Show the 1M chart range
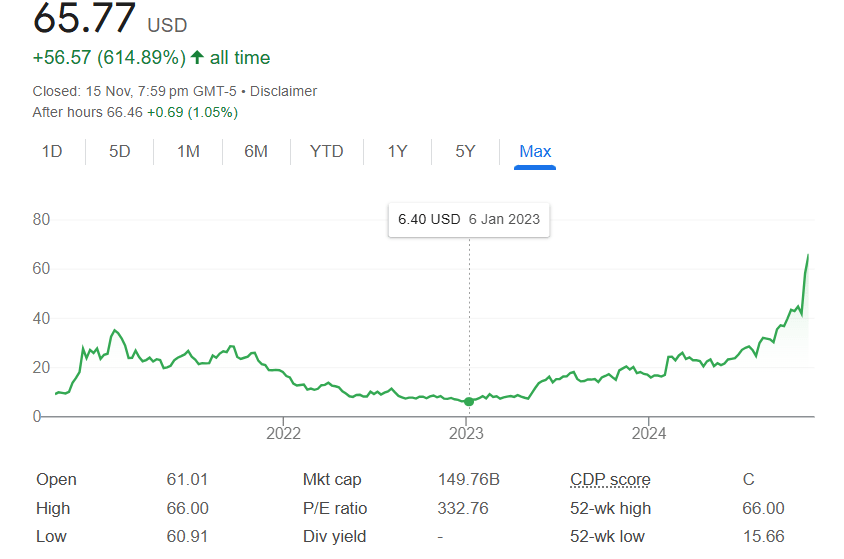This screenshot has width=844, height=559. [x=188, y=152]
